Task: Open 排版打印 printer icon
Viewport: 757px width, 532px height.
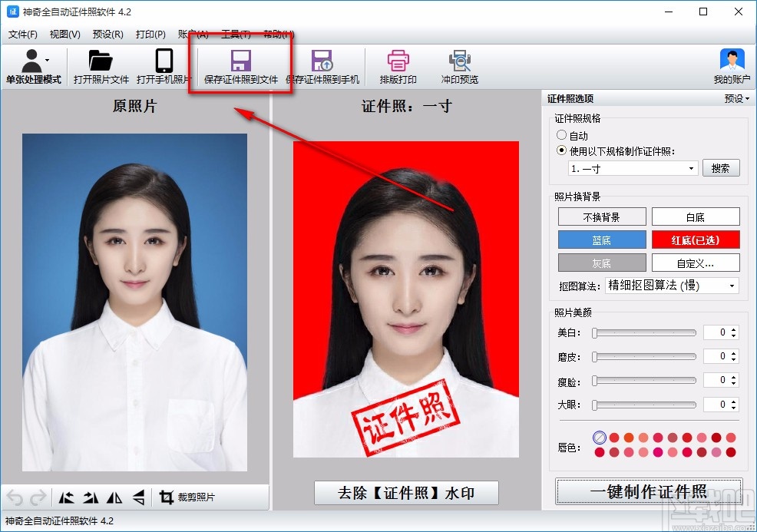Action: (398, 61)
